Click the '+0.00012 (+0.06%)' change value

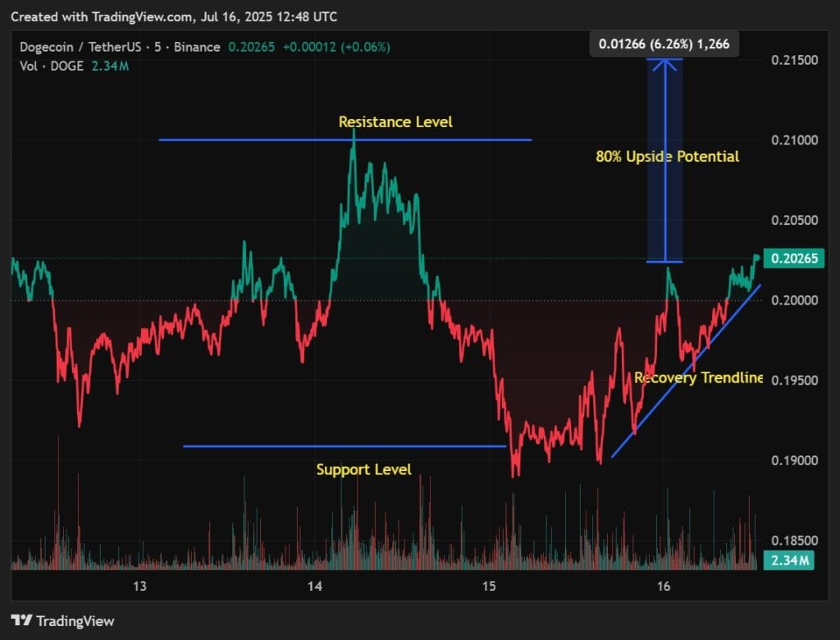tap(336, 47)
